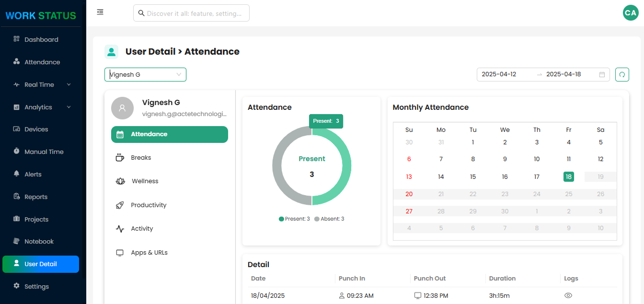Open the Apps & URLs tab label

(149, 253)
